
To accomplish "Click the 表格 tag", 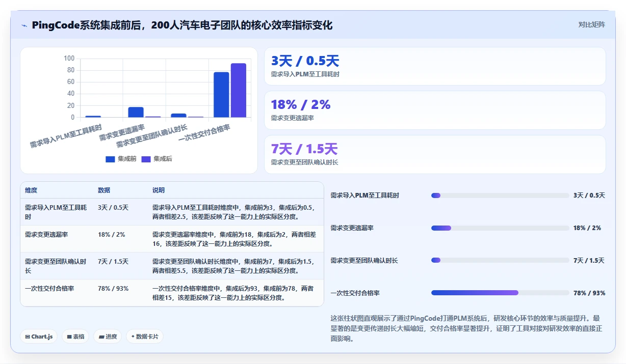I will [x=75, y=337].
